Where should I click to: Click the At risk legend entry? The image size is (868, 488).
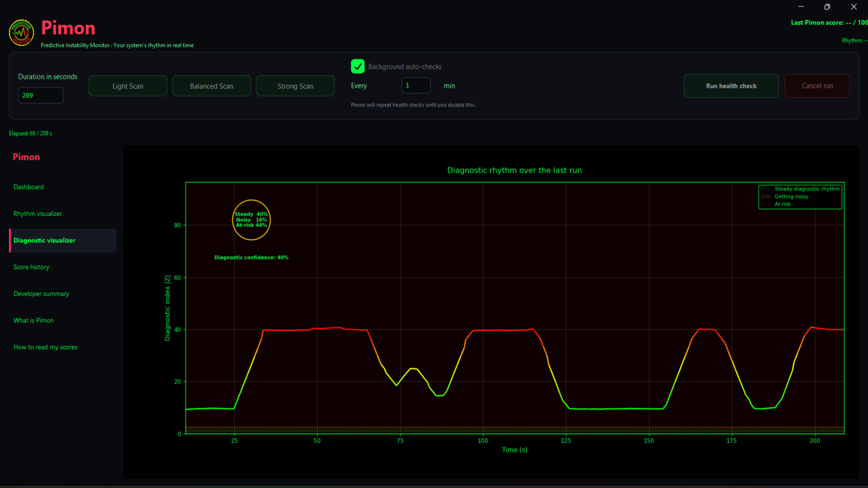click(x=782, y=204)
